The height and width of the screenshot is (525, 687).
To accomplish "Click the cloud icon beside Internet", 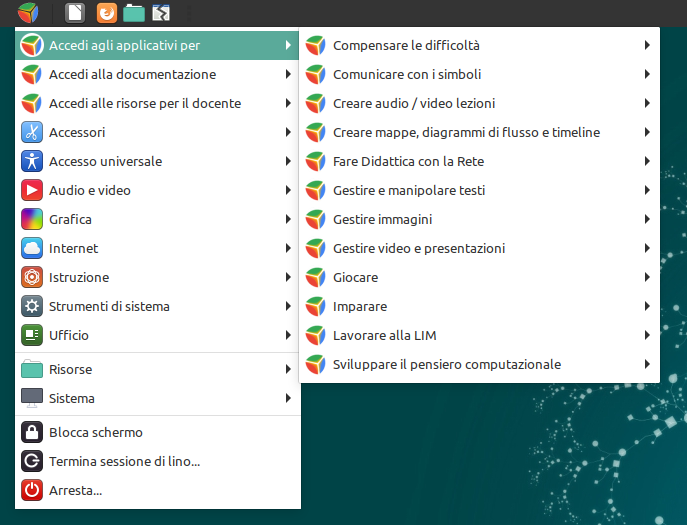I will pos(32,248).
